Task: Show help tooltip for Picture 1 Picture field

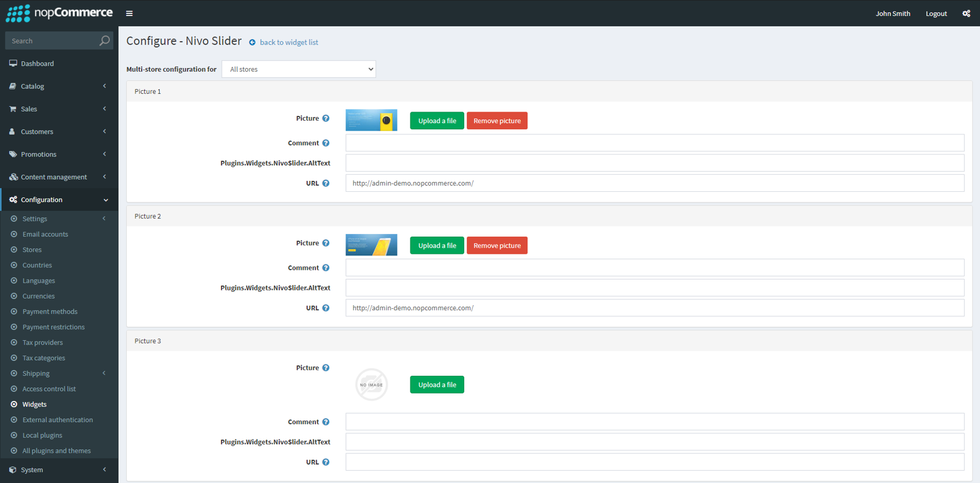Action: click(326, 118)
